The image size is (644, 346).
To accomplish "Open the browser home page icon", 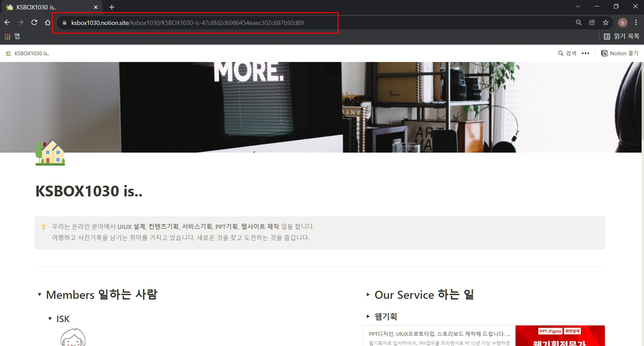I will pos(48,23).
